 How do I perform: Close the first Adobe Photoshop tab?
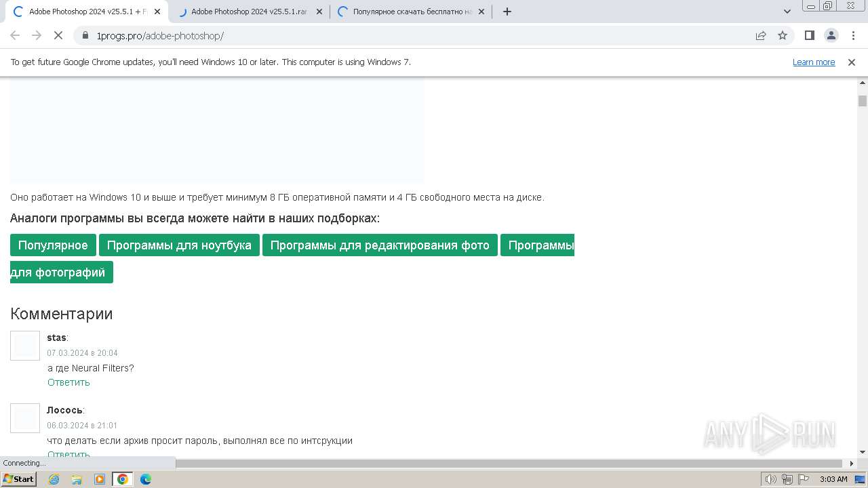pyautogui.click(x=157, y=12)
